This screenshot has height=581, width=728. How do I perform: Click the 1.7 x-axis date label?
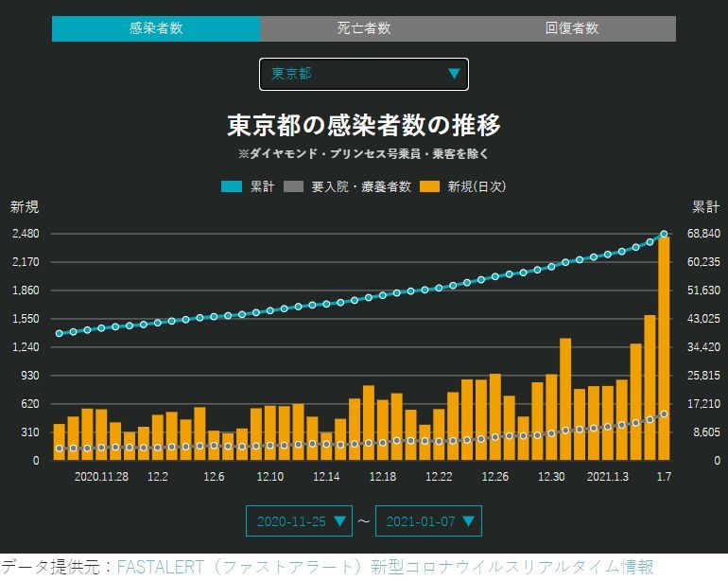[664, 477]
